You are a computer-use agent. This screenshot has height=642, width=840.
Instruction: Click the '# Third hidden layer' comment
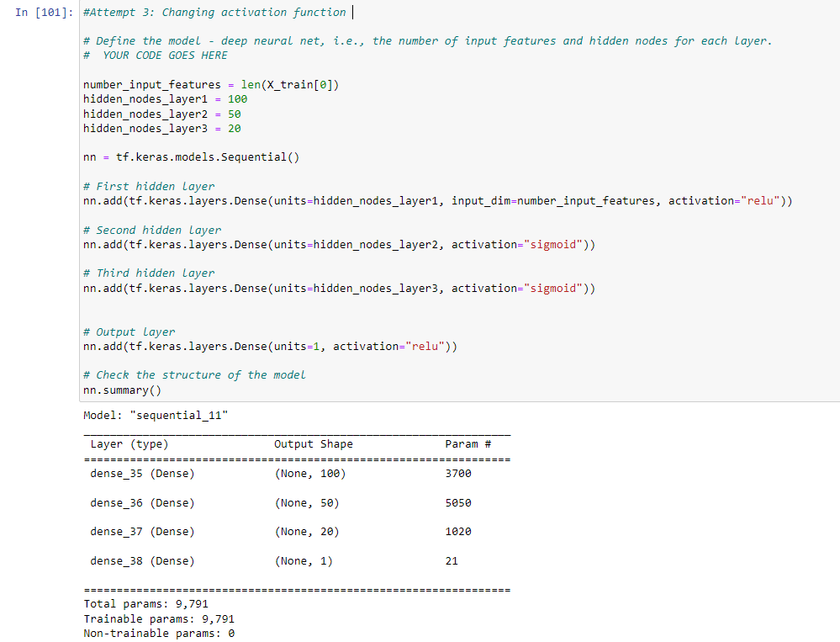(x=149, y=273)
